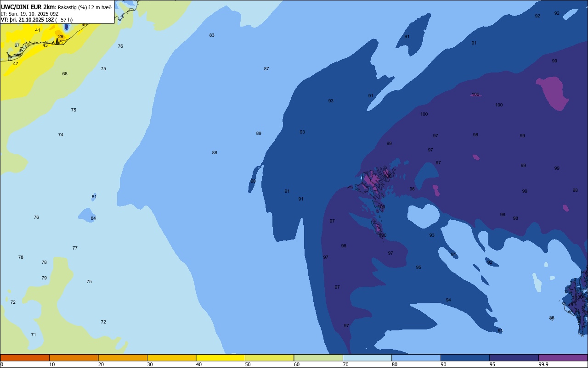
Task: Click the 60–70 light green legend swatch
Action: click(318, 357)
